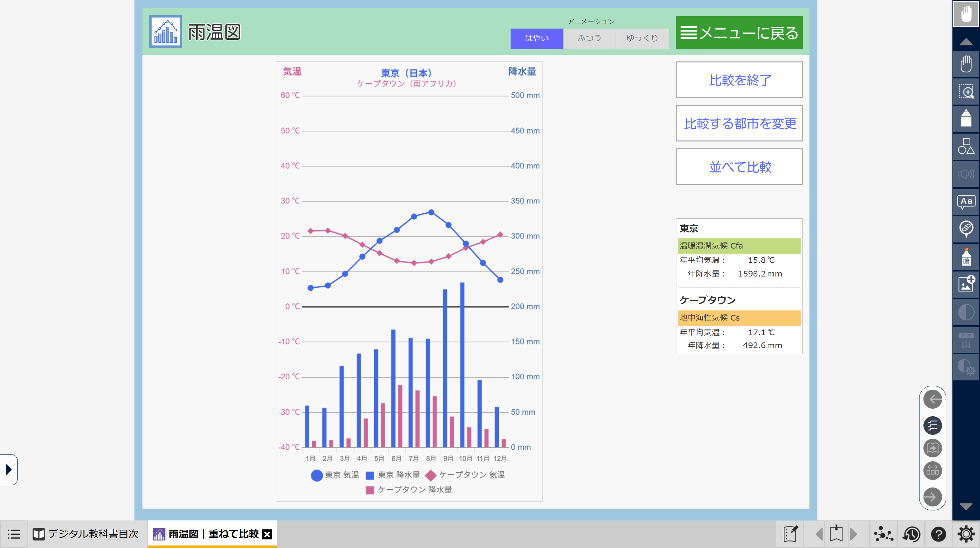The width and height of the screenshot is (980, 548).
Task: Switch to デジタル教科書目次 tab
Action: click(x=86, y=534)
